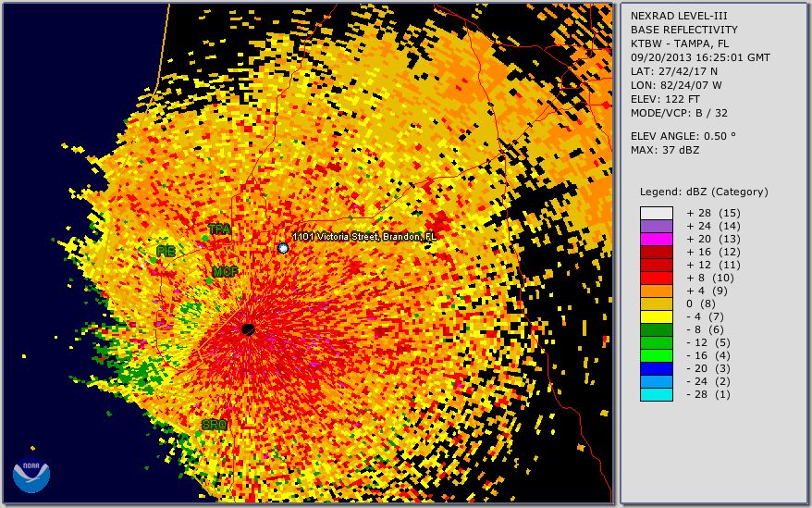Select the PIE airport marker
The image size is (812, 508).
(166, 251)
